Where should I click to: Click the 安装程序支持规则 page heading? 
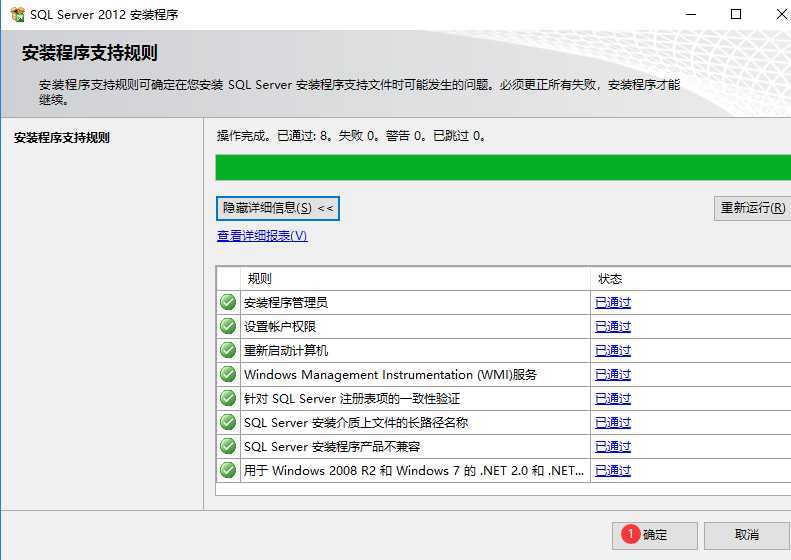pos(90,52)
